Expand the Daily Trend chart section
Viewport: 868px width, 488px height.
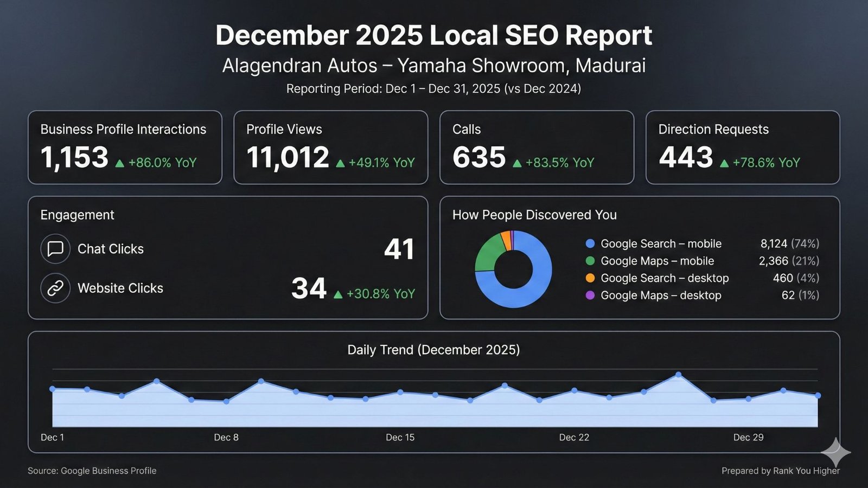(434, 350)
